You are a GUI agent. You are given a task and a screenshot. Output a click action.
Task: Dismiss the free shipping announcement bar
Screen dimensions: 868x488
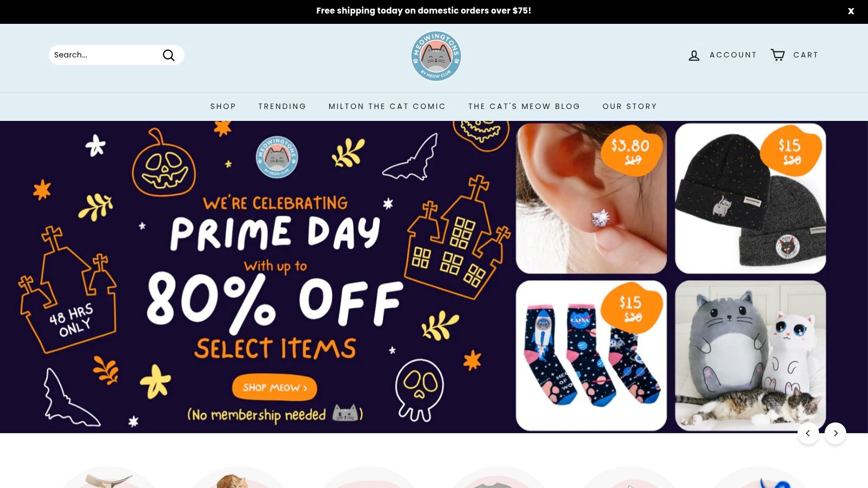point(851,11)
